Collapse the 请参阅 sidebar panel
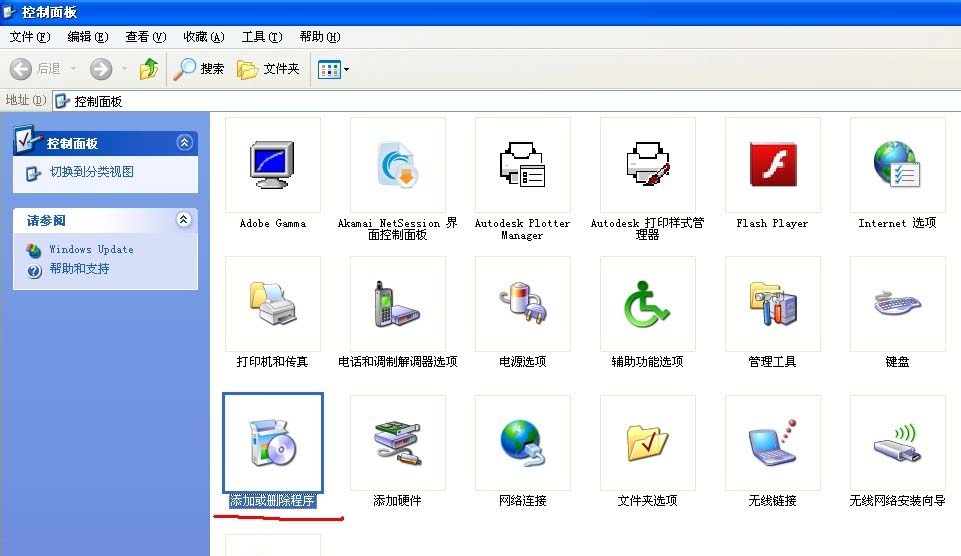The height and width of the screenshot is (556, 961). pyautogui.click(x=183, y=219)
